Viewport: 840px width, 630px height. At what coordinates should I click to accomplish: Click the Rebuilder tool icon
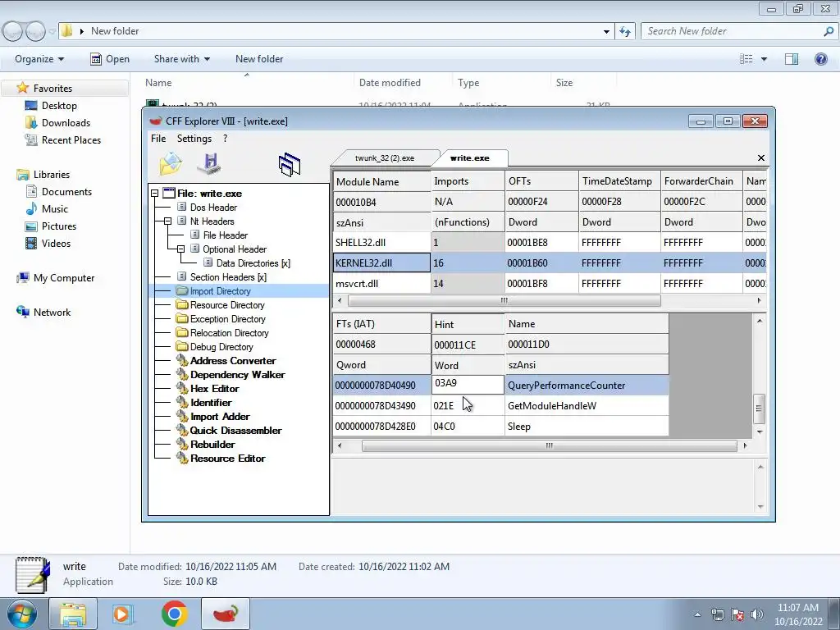(182, 444)
